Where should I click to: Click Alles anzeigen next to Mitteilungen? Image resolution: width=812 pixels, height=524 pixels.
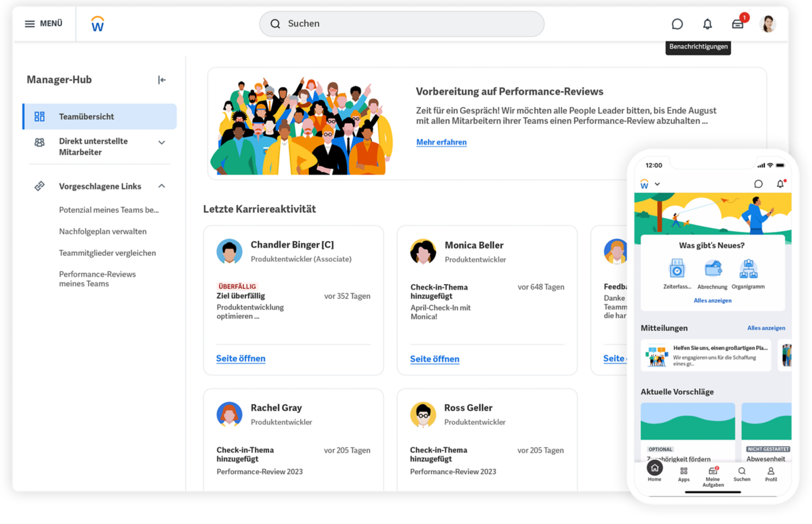pyautogui.click(x=766, y=328)
